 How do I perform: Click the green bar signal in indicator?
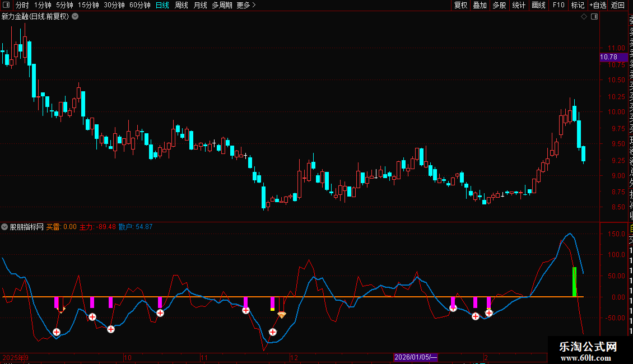574,282
